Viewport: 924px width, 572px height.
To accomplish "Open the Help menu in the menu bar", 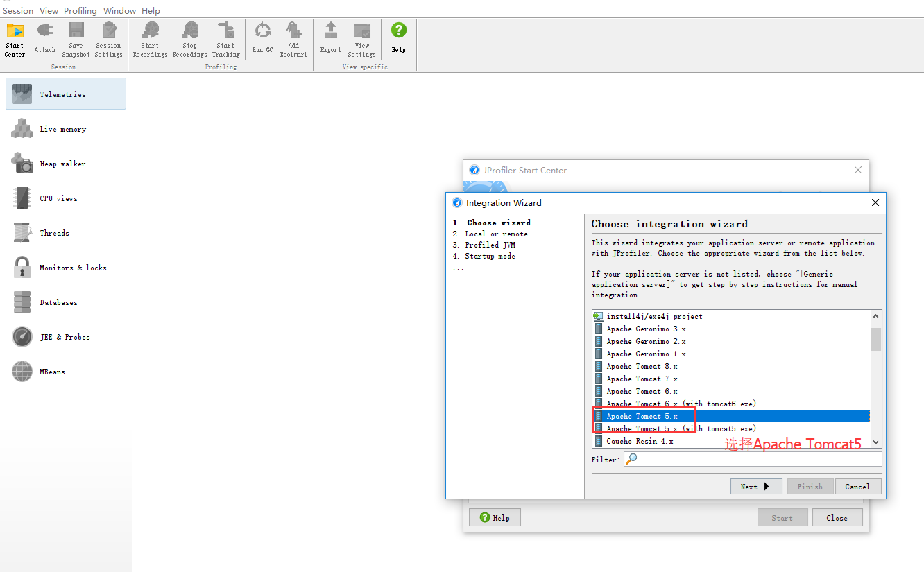I will (x=151, y=11).
